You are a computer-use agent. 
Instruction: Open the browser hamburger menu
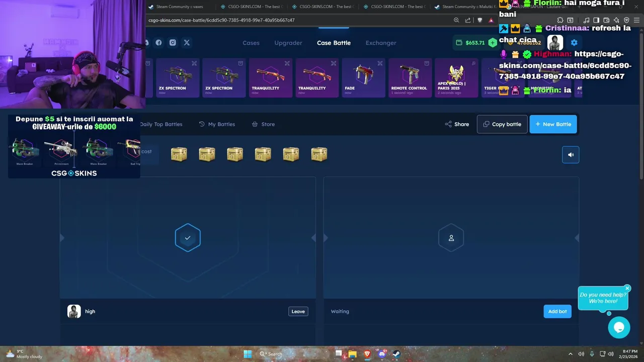[636, 20]
